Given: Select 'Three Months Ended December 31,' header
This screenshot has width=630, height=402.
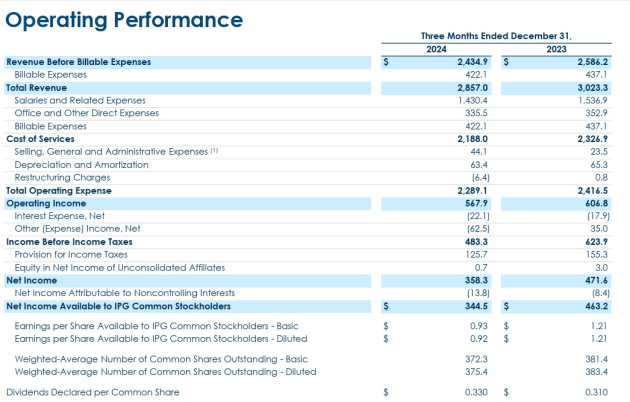Looking at the screenshot, I should pos(496,36).
